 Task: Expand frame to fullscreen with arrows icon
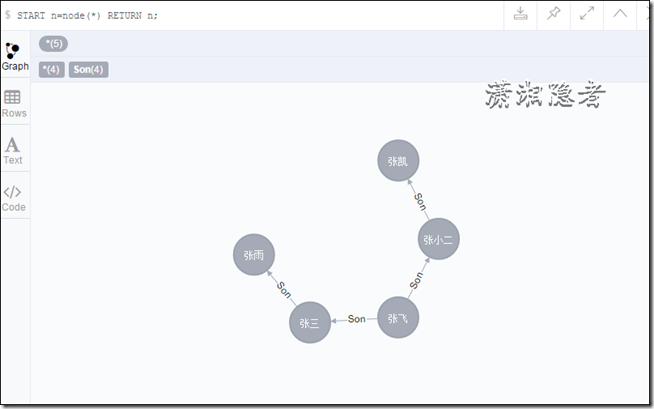[x=587, y=14]
